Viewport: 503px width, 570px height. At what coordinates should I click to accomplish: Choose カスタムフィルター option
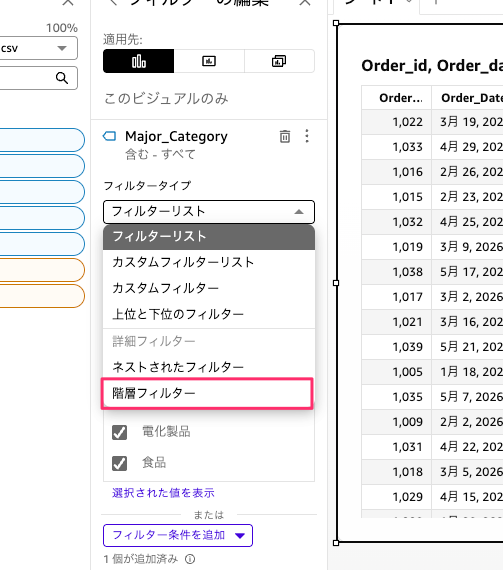[x=209, y=288]
